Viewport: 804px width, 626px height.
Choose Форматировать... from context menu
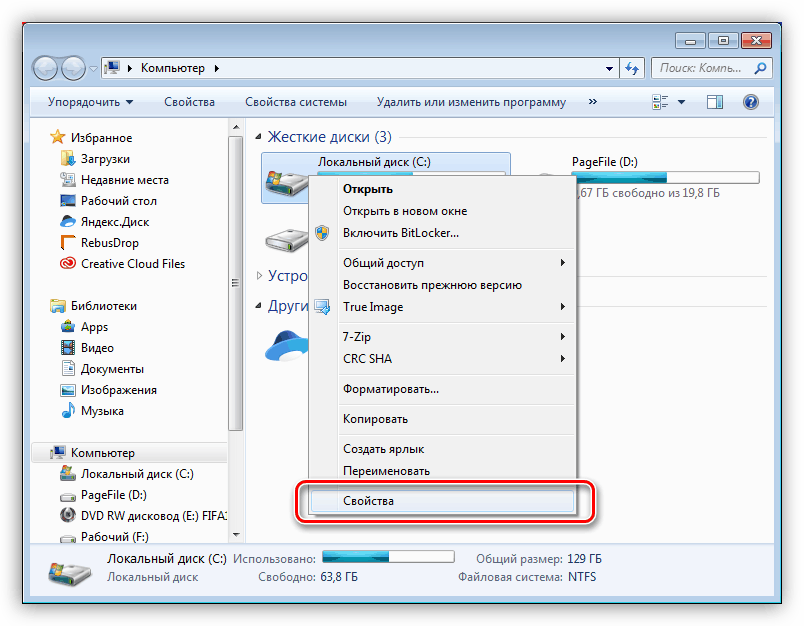pyautogui.click(x=442, y=389)
